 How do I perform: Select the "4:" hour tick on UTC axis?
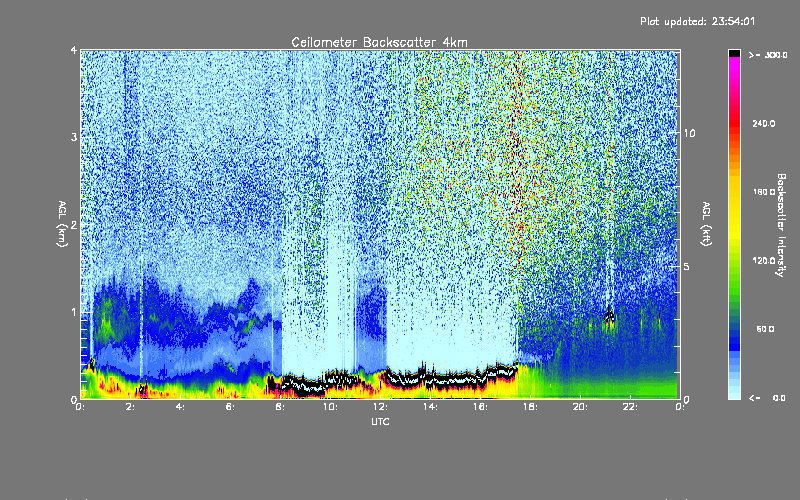click(x=181, y=407)
